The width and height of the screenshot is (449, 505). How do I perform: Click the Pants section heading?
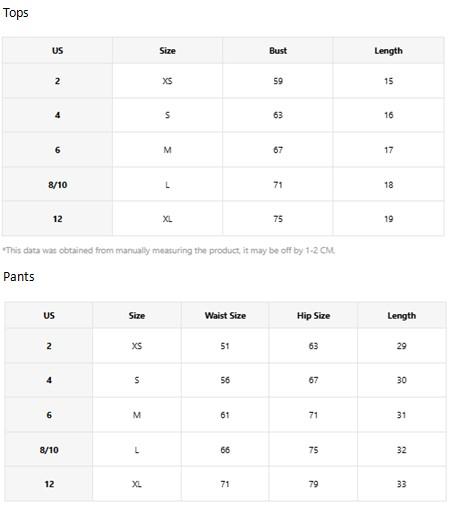(x=19, y=277)
